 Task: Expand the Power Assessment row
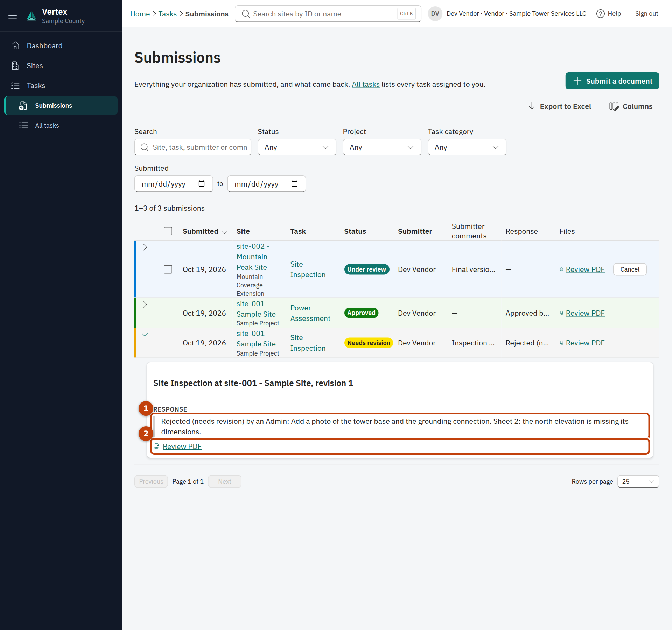(x=145, y=304)
